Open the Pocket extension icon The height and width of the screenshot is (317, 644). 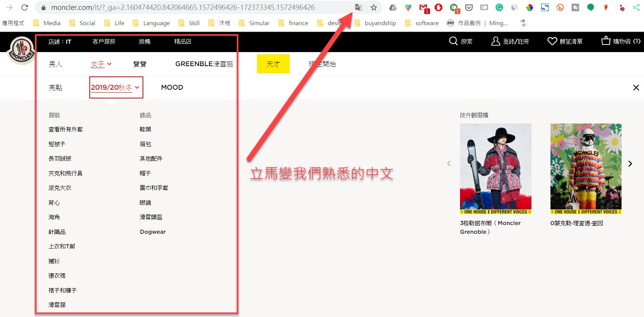pyautogui.click(x=469, y=8)
